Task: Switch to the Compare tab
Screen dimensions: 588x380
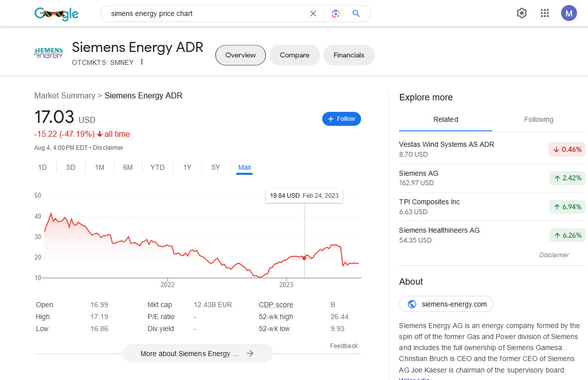Action: click(x=294, y=55)
